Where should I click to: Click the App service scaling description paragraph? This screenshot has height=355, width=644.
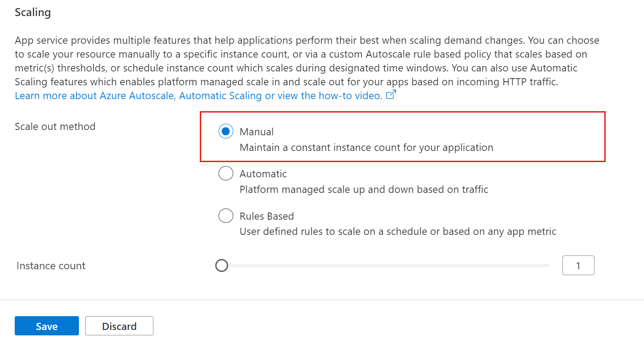click(x=307, y=61)
